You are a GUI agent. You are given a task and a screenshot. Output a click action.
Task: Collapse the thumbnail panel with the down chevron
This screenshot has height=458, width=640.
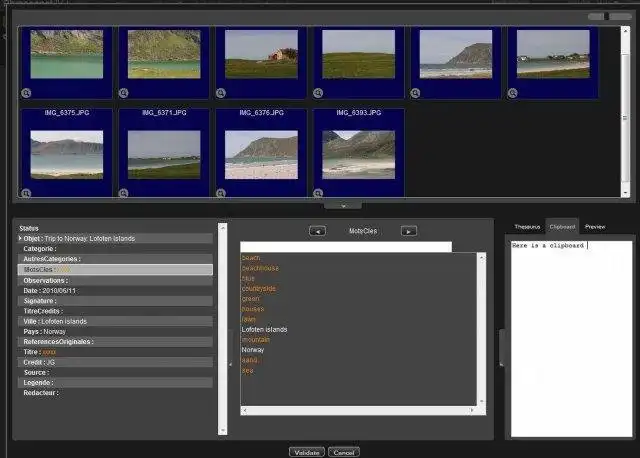point(343,205)
